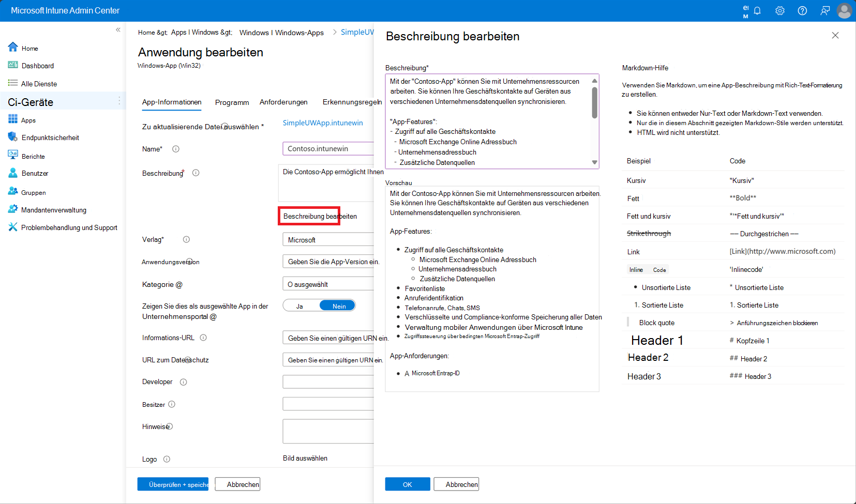
Task: Click the Ci-Geräte more options dots
Action: pyautogui.click(x=119, y=101)
